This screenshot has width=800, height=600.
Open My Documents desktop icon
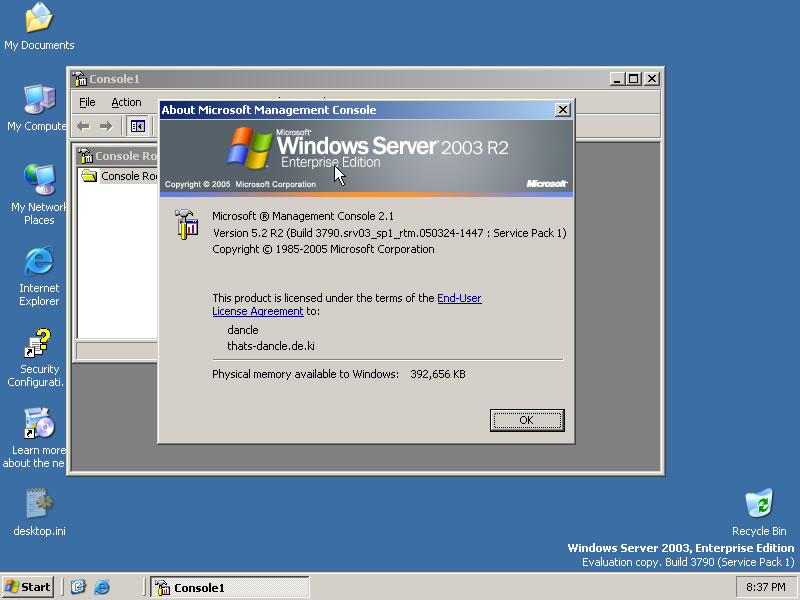(39, 18)
